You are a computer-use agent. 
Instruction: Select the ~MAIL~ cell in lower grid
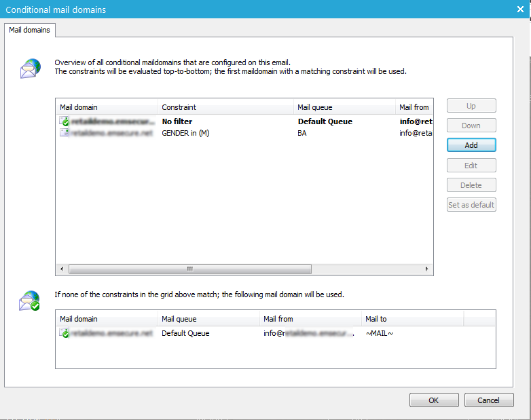point(380,334)
